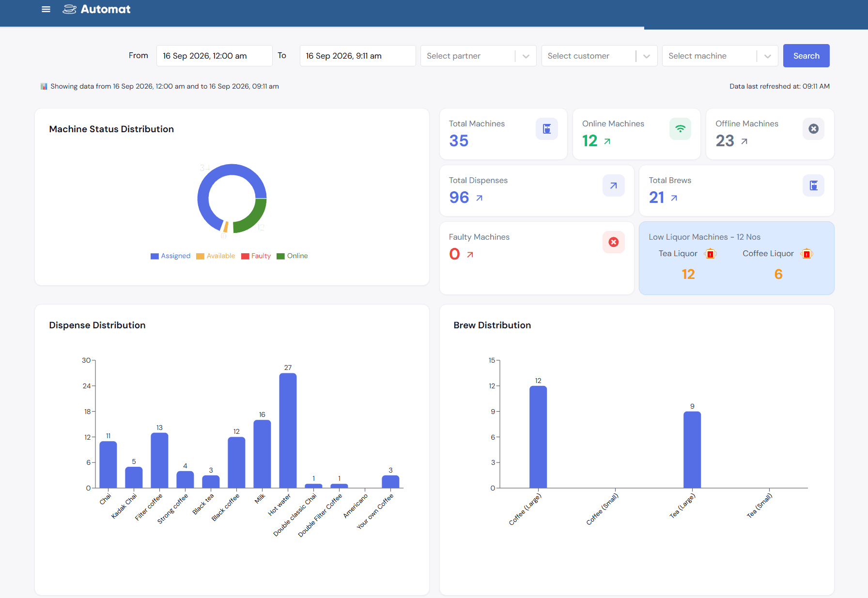
Task: Click the Online Machines wifi icon
Action: pyautogui.click(x=680, y=129)
